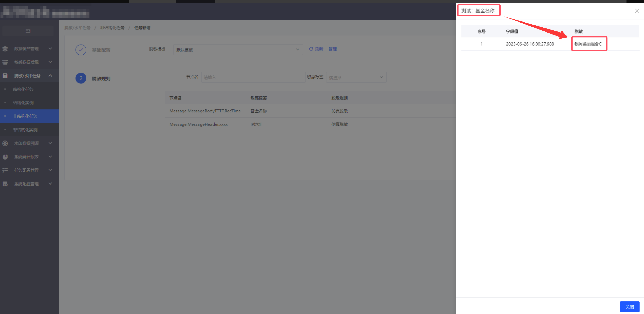Viewport: 644px width, 314px height.
Task: Expand the 水印数据溯源 menu chevron
Action: 50,143
